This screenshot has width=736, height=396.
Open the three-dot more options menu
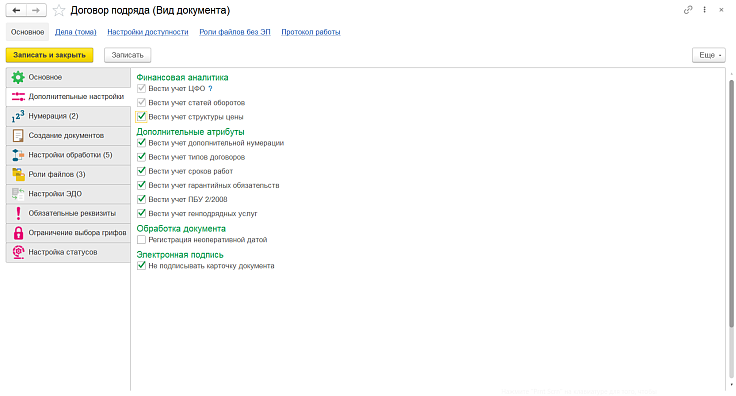point(705,10)
